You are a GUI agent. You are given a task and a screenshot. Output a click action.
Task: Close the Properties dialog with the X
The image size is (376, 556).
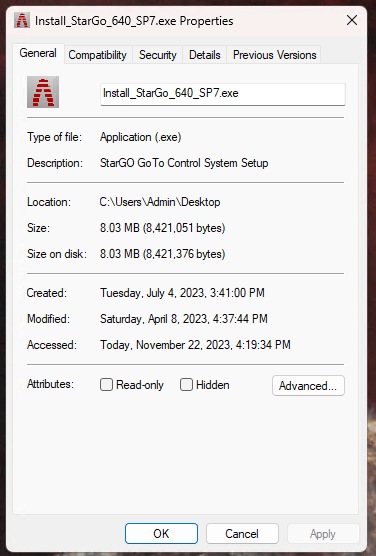352,20
